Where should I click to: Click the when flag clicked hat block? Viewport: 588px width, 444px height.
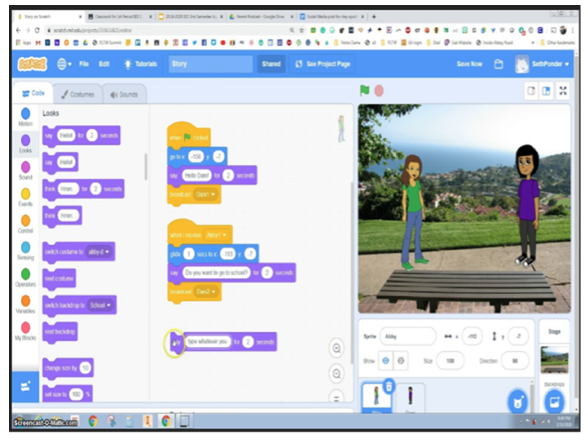[x=189, y=135]
